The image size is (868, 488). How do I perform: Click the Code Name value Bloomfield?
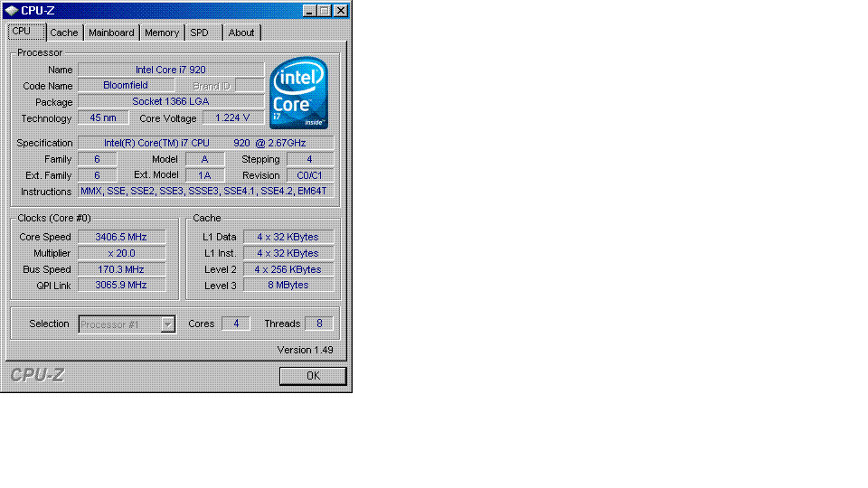point(127,85)
